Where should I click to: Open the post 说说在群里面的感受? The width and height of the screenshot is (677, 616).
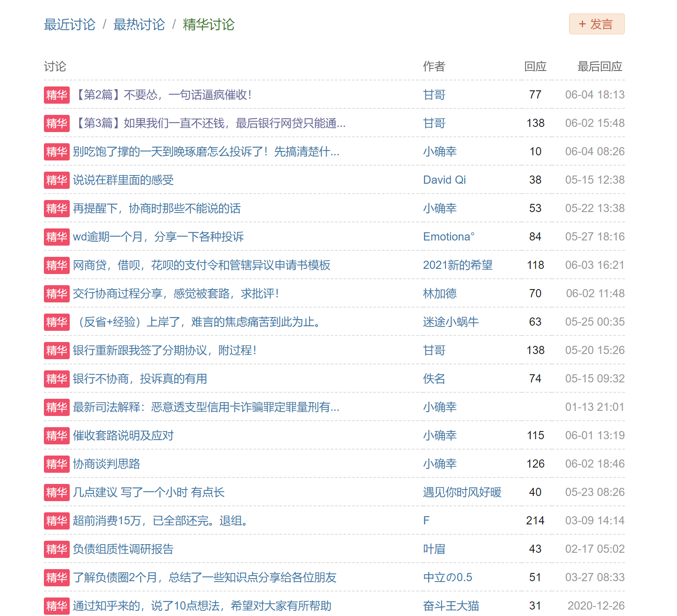pyautogui.click(x=123, y=180)
